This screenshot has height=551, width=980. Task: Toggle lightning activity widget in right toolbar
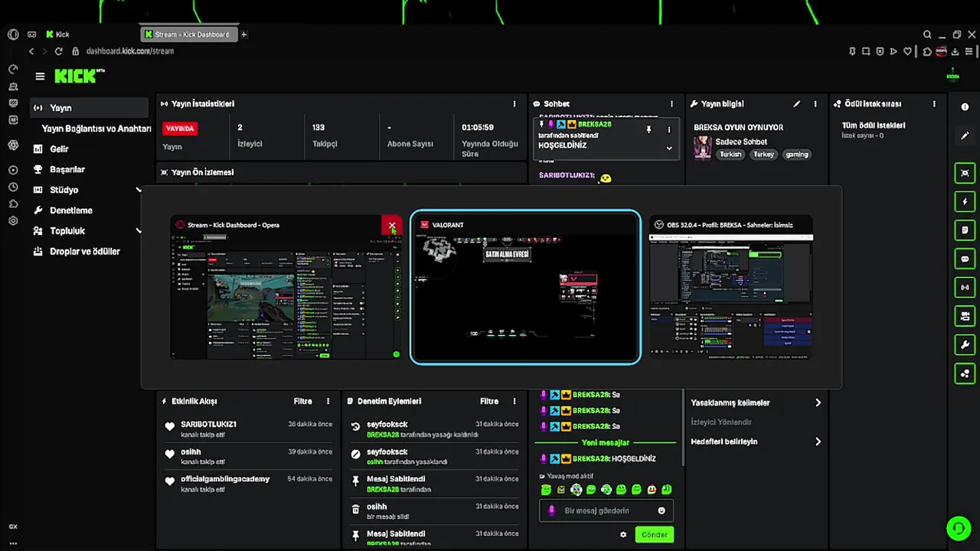965,201
